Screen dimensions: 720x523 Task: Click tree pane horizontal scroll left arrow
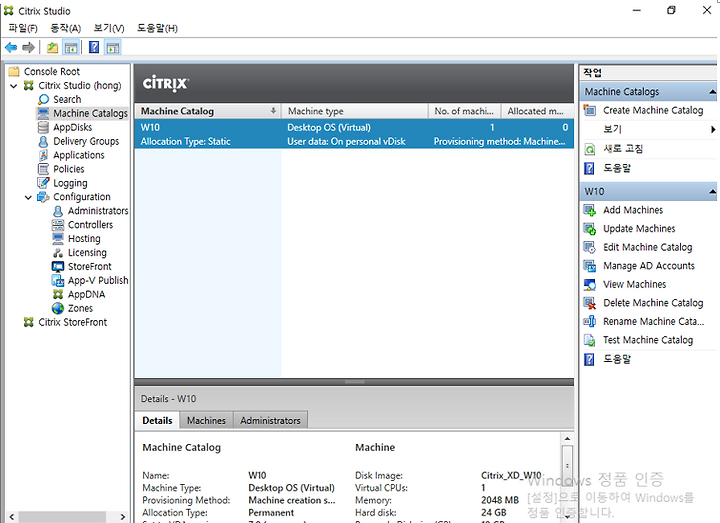tap(11, 517)
